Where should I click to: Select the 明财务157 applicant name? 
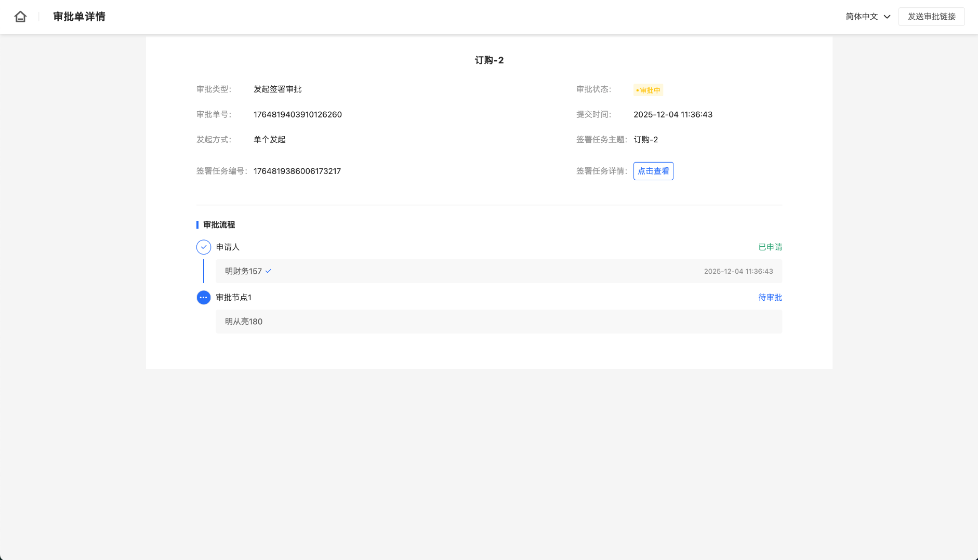coord(243,271)
